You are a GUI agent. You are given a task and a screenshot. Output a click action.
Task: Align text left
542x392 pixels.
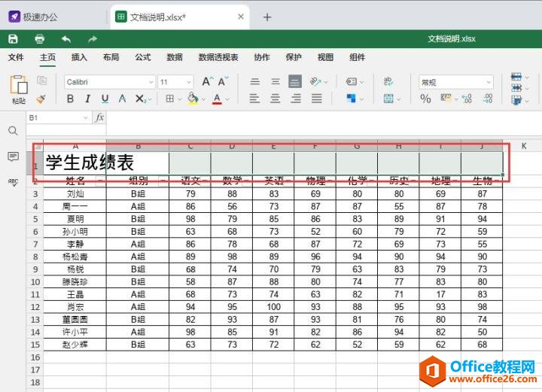tap(254, 99)
